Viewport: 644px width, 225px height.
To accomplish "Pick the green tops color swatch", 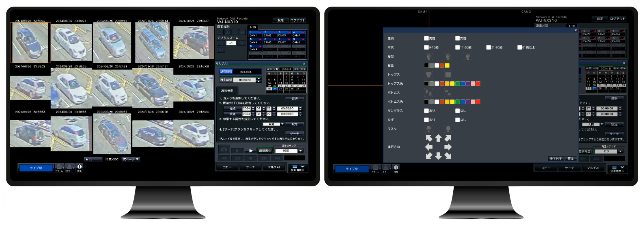I will tap(457, 83).
